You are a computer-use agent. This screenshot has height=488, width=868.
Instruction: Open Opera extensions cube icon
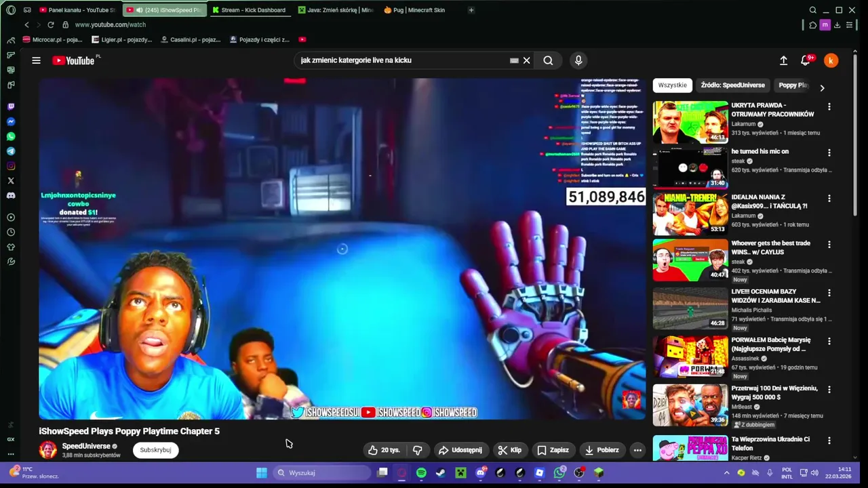point(812,24)
